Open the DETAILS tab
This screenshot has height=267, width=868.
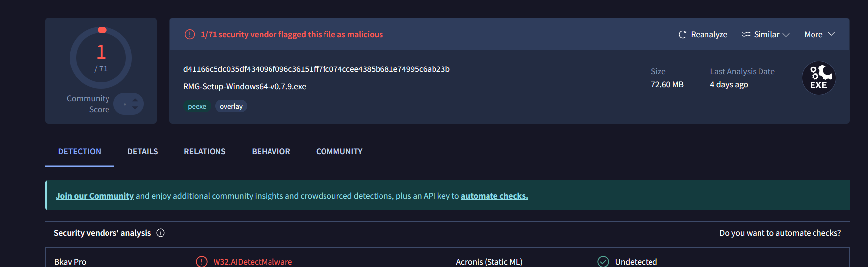pos(143,151)
